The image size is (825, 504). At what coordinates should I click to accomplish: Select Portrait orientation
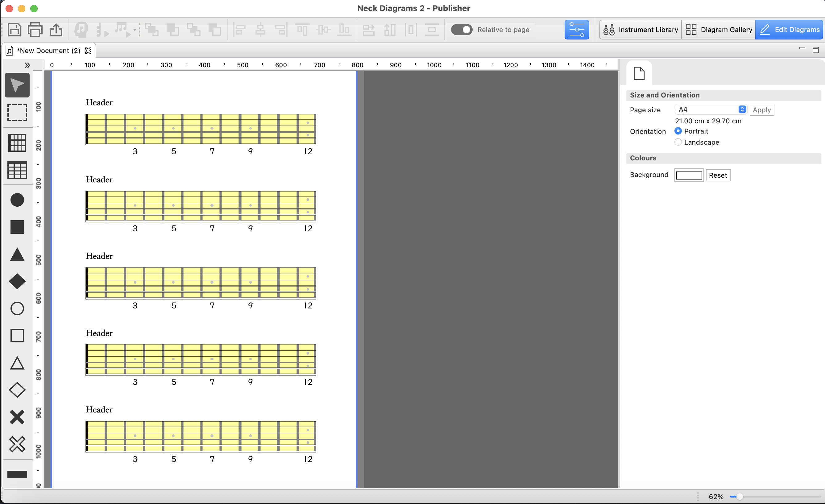(678, 131)
